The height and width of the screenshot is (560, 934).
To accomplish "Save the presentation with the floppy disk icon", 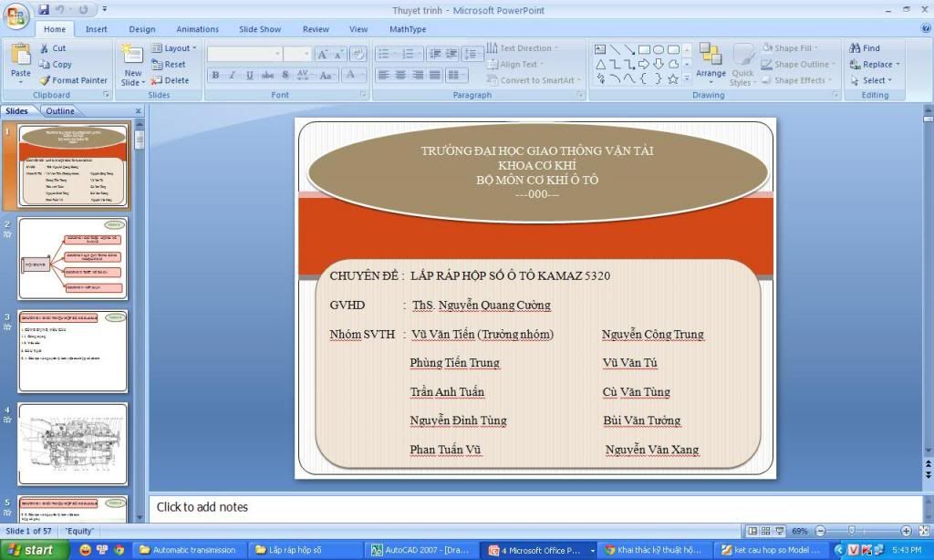I will coord(45,10).
